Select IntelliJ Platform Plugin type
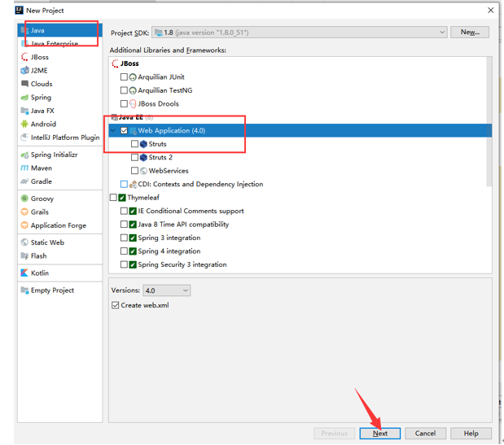Screen dimensions: 504x445 [x=59, y=137]
